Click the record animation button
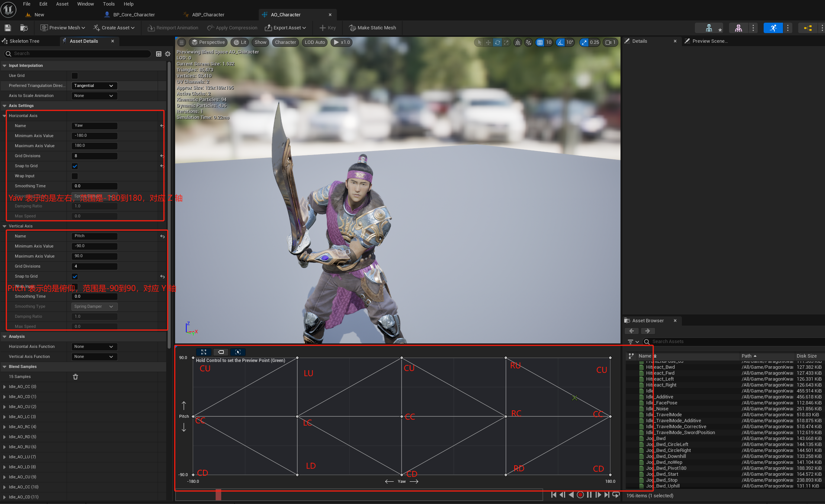The height and width of the screenshot is (504, 825). coord(580,495)
